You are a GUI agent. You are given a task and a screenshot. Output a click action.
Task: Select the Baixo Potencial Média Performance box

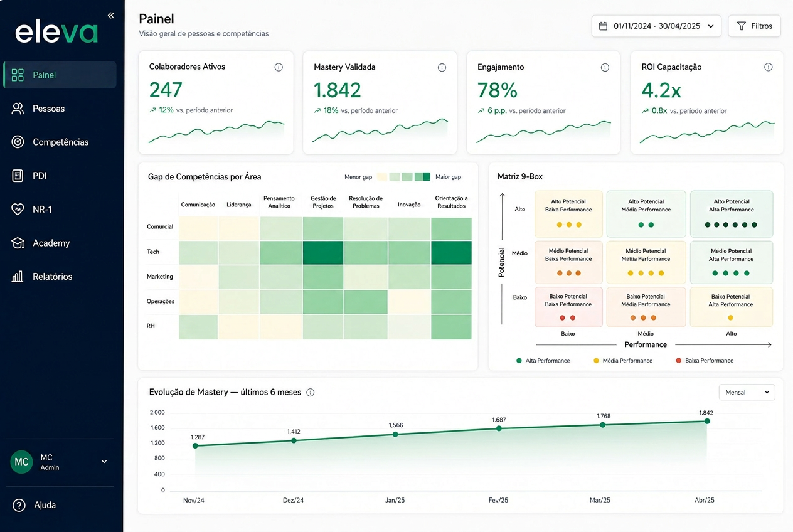646,307
